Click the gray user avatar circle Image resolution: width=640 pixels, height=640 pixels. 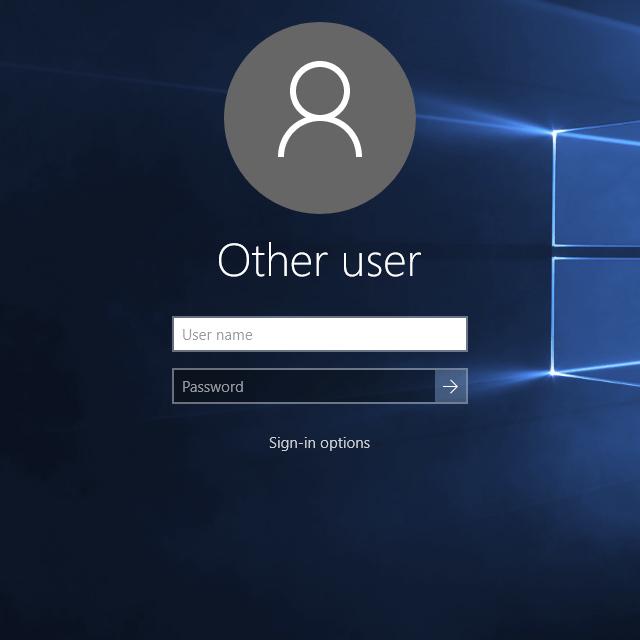319,118
